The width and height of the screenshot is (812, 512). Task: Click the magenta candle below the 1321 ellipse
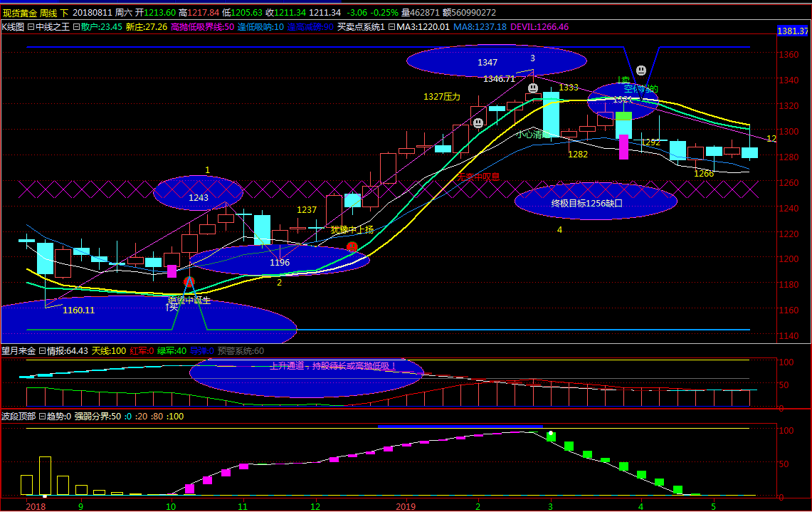click(x=623, y=147)
